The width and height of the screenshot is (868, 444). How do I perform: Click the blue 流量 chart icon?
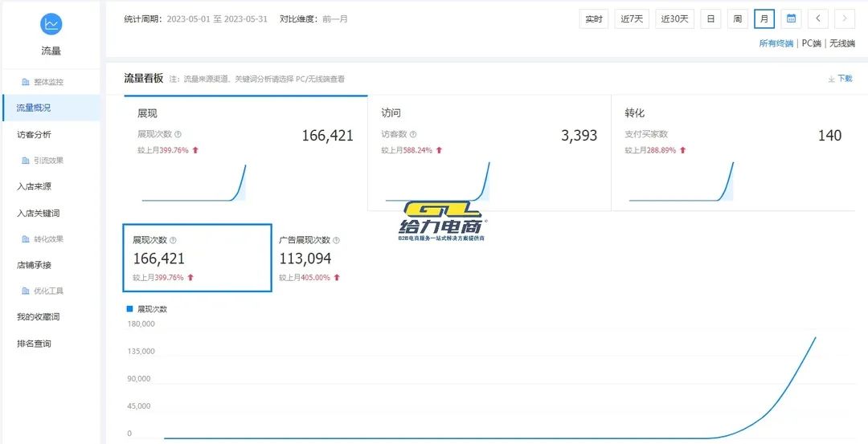coord(51,24)
